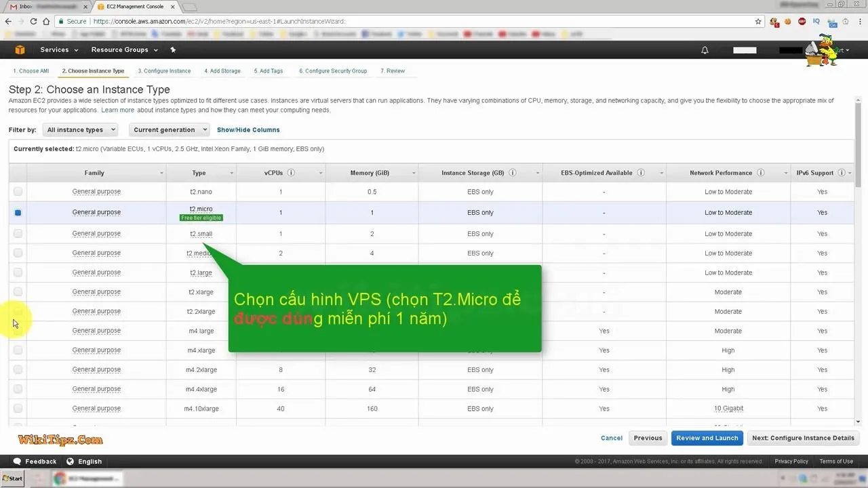Go to step 7. Review
This screenshot has width=868, height=488.
pos(393,70)
